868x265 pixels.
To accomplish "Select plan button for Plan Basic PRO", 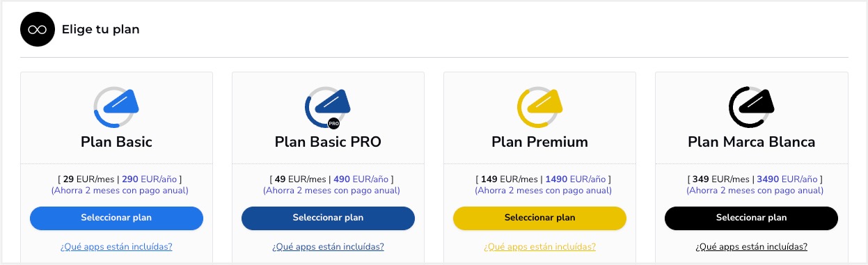I will pos(328,218).
